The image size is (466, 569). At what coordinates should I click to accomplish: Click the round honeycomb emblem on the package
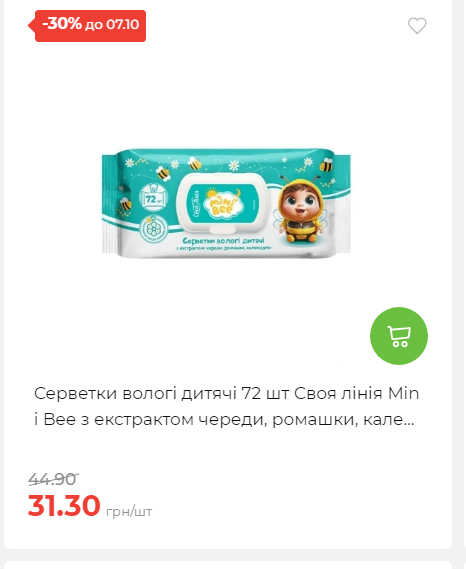[x=154, y=229]
